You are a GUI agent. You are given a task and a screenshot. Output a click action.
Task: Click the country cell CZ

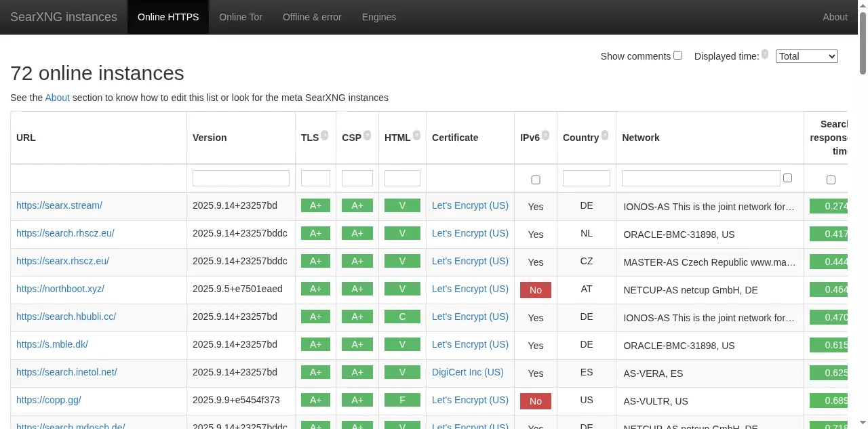click(x=587, y=261)
